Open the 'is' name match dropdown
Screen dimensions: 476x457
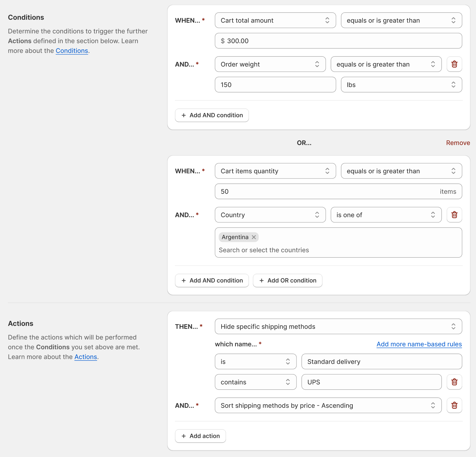pos(256,362)
